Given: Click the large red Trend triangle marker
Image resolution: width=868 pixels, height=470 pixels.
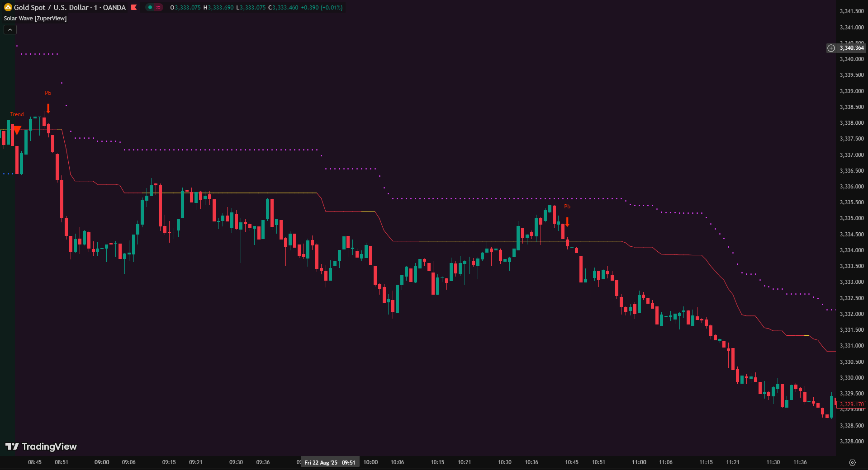Looking at the screenshot, I should (17, 130).
